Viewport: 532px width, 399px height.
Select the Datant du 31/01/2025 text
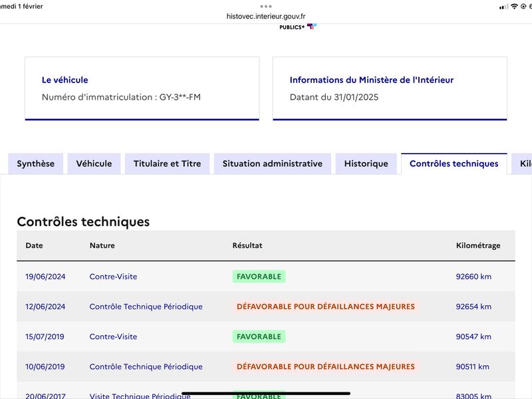point(334,97)
